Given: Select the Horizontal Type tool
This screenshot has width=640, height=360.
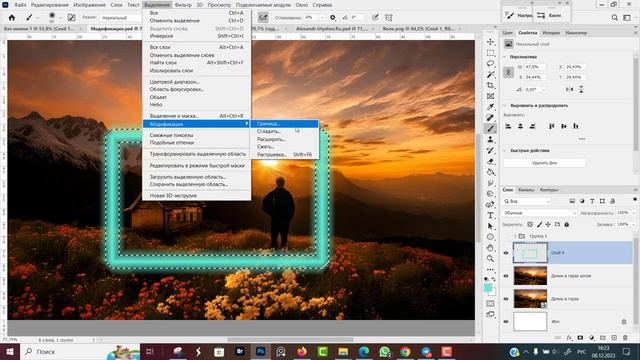Looking at the screenshot, I should [490, 215].
